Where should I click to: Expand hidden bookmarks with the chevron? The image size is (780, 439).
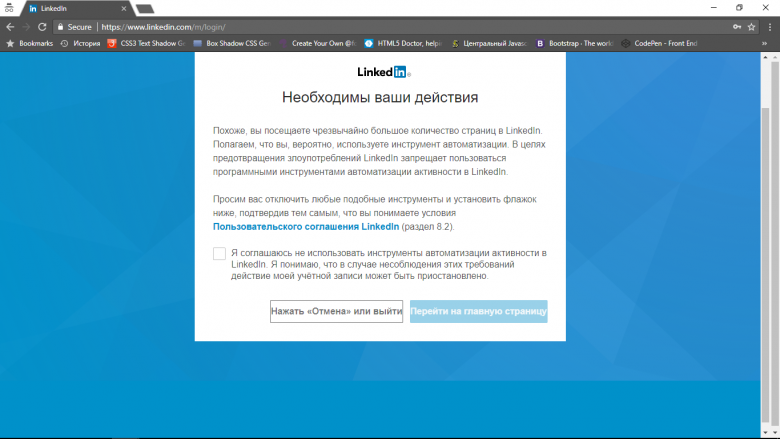764,43
